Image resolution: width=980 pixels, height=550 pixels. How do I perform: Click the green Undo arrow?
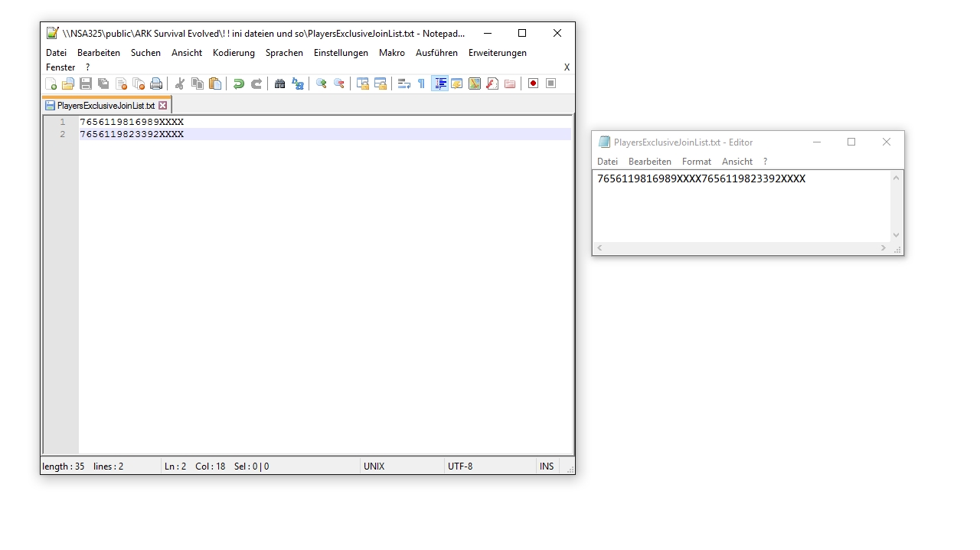239,83
